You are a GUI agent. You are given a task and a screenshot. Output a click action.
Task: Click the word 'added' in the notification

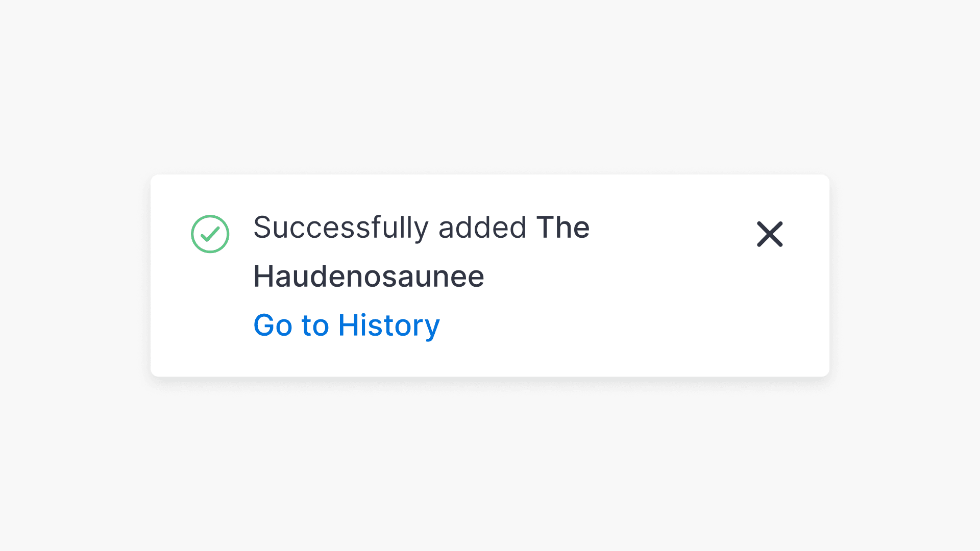482,228
